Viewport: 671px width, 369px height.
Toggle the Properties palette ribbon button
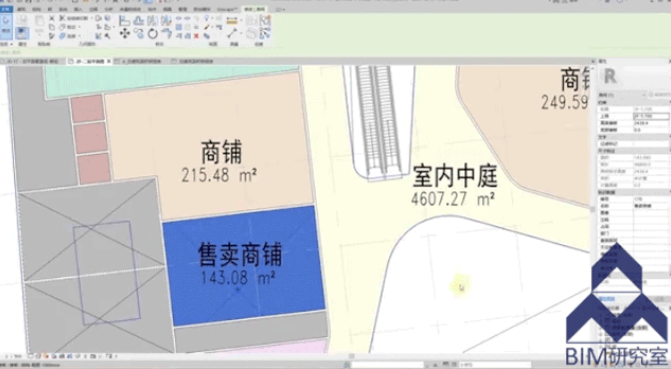(x=22, y=33)
